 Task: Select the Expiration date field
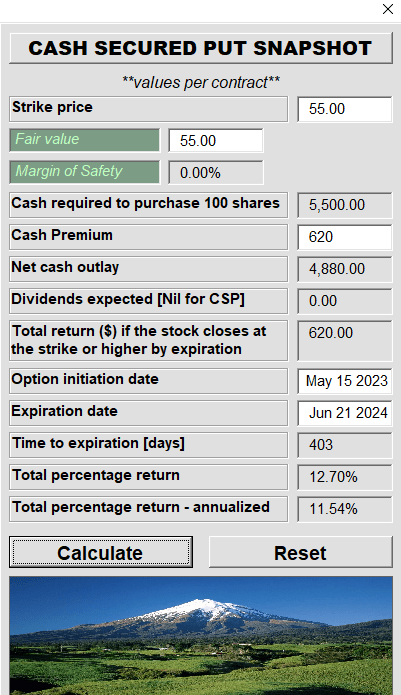[x=345, y=413]
